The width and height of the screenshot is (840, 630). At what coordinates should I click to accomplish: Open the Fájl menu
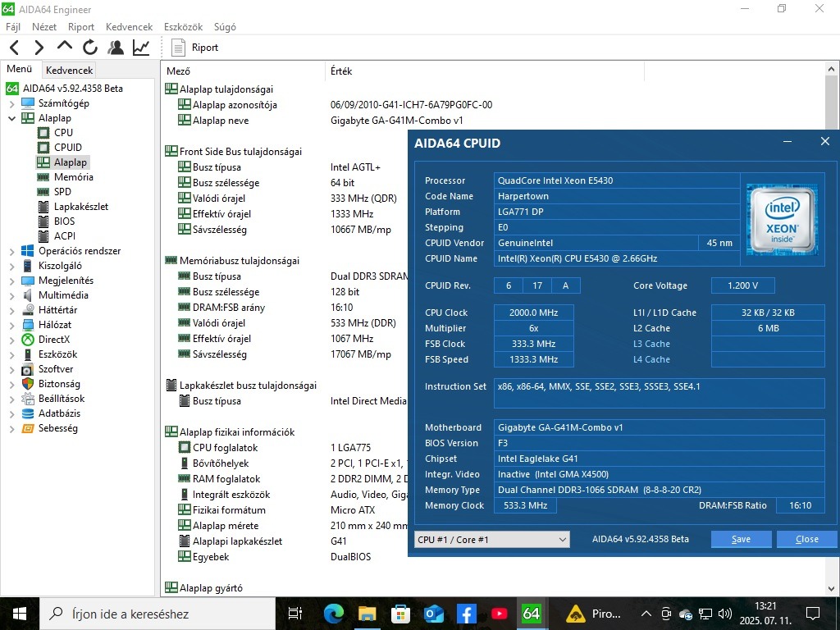click(x=13, y=27)
